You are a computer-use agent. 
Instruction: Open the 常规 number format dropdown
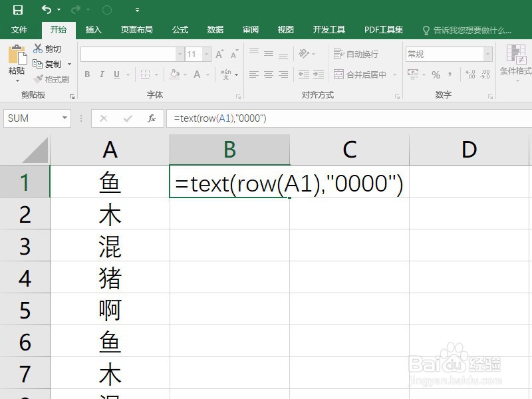click(x=488, y=55)
